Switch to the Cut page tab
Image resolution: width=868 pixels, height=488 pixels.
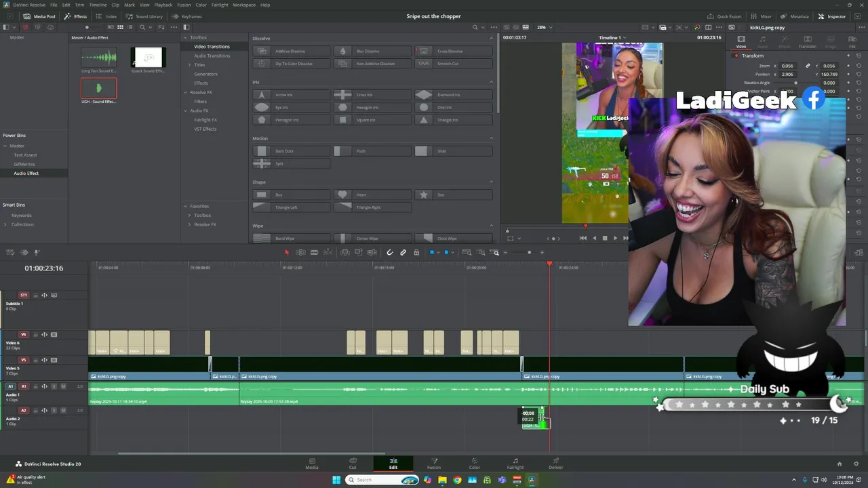click(x=353, y=464)
